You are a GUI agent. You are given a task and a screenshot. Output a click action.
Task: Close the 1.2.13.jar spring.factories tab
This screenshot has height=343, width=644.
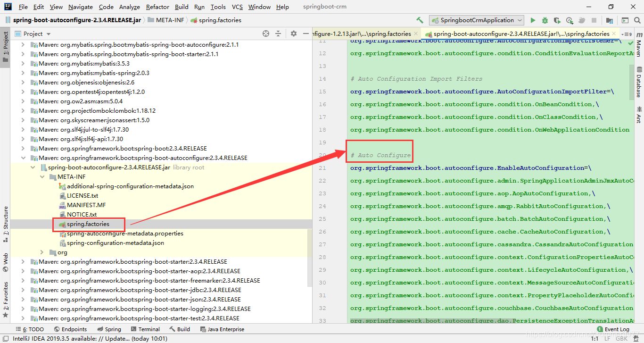point(415,34)
